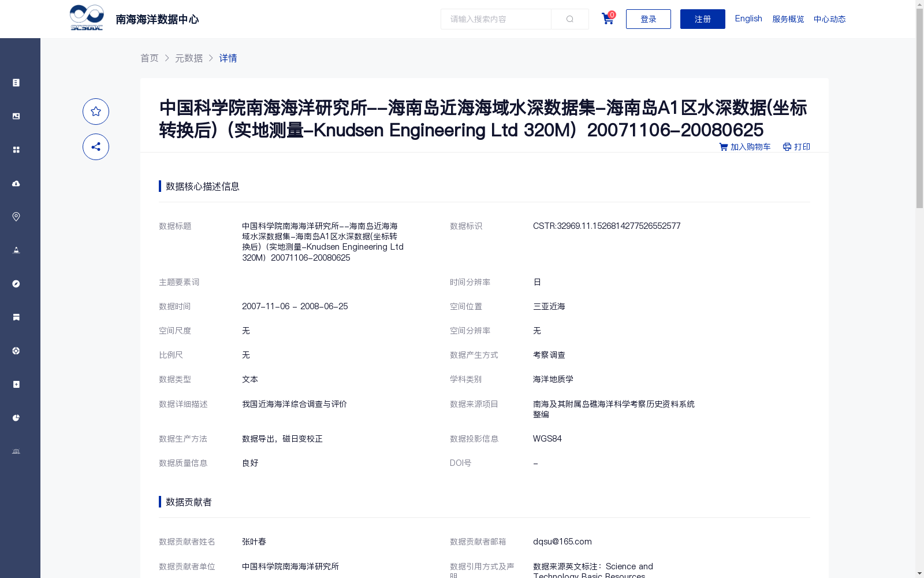Click 打印 print link text
This screenshot has height=578, width=924.
[x=802, y=147]
